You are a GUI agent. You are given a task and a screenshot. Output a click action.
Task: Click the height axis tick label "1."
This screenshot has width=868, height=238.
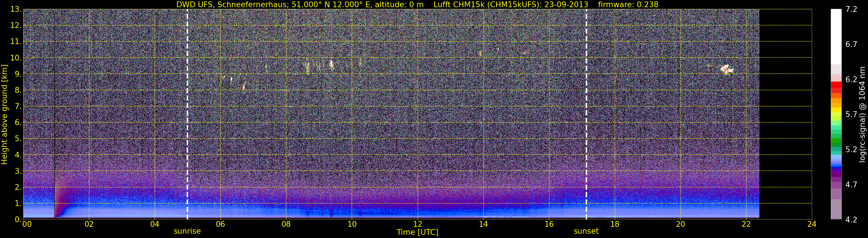[x=18, y=204]
